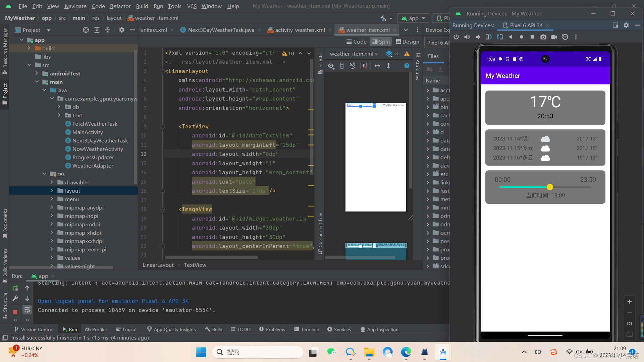Viewport: 644px width, 362px height.
Task: Open the Refactor menu
Action: [x=120, y=6]
